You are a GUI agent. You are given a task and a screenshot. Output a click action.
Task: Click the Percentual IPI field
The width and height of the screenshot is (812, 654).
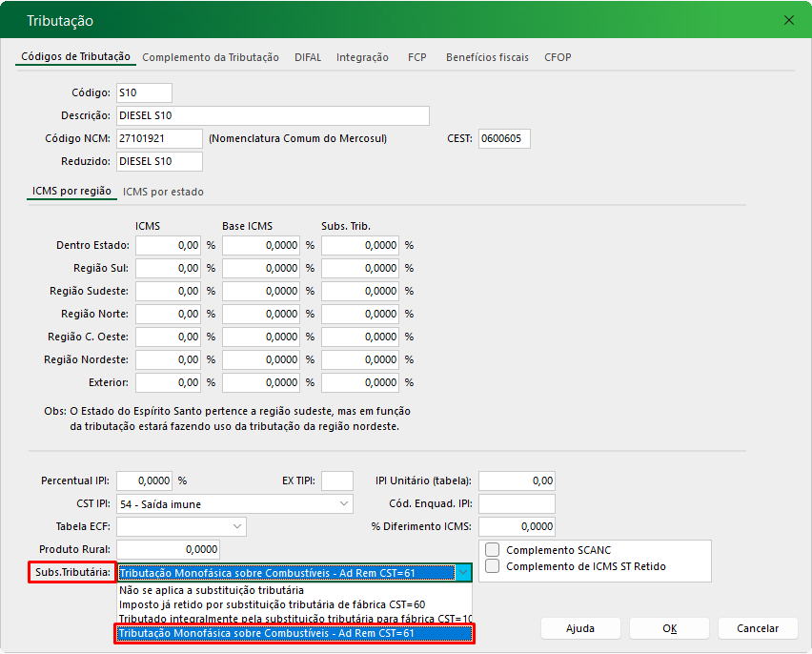coord(145,480)
